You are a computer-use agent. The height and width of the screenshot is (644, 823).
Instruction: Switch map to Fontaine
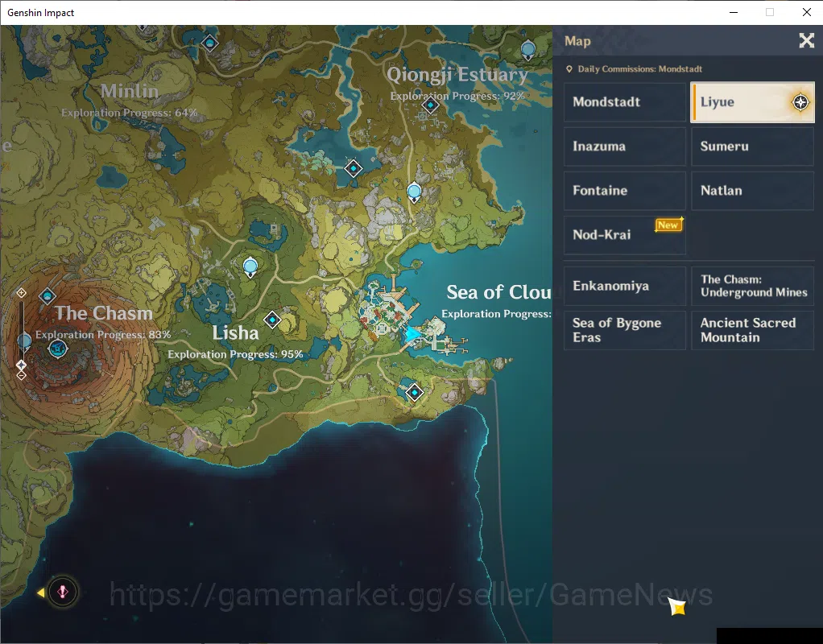click(x=625, y=191)
